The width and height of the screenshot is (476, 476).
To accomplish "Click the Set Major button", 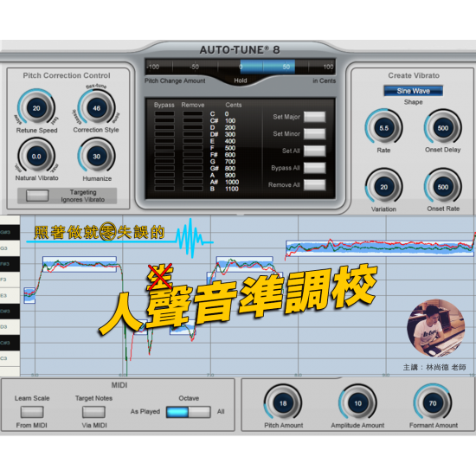I will [314, 117].
